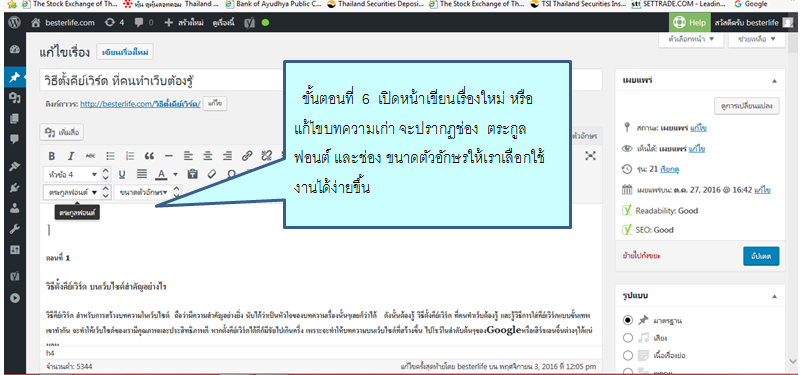Click the collapse menu play icon

click(14, 298)
